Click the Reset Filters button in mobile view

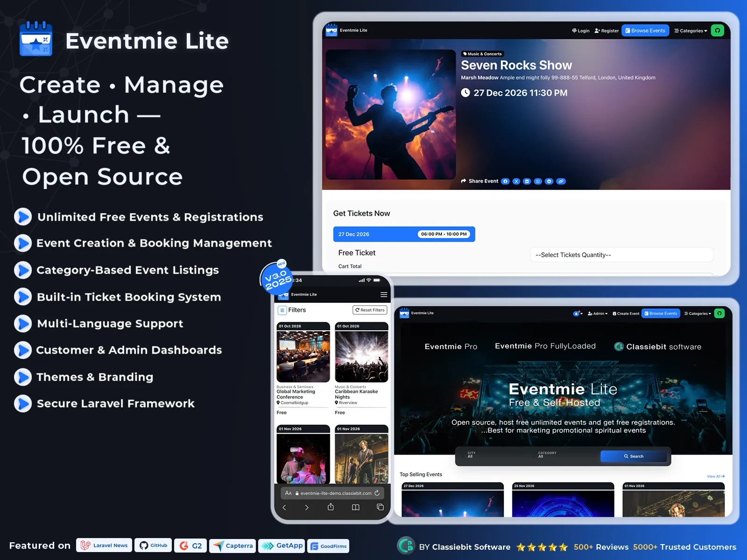370,310
